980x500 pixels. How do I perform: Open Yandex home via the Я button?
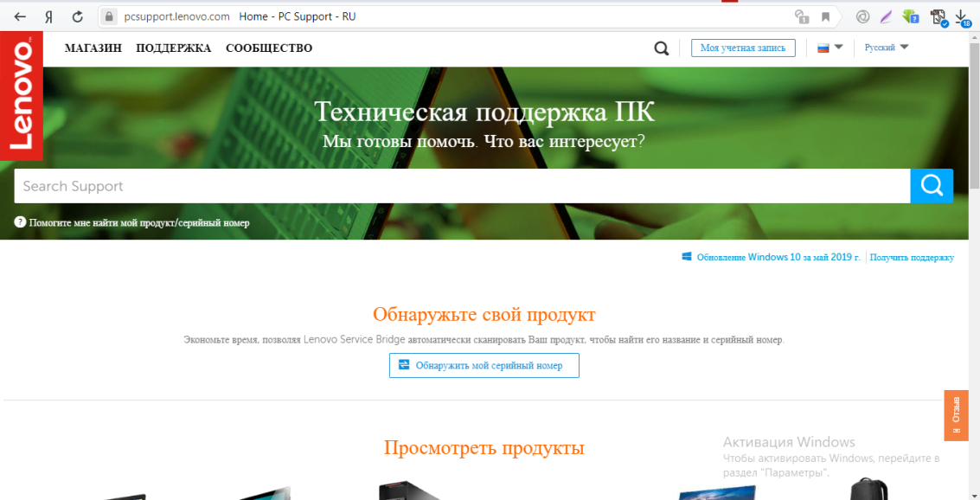click(x=48, y=17)
